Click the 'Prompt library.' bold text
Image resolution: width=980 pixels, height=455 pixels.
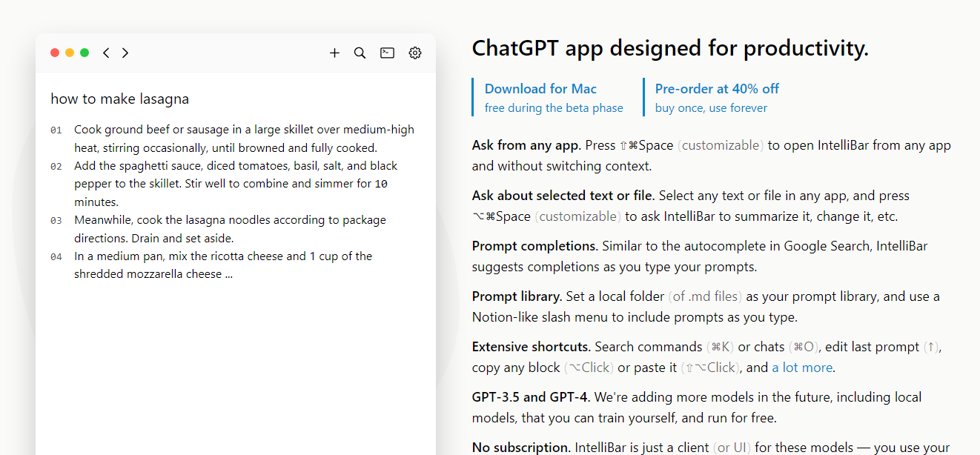click(517, 296)
